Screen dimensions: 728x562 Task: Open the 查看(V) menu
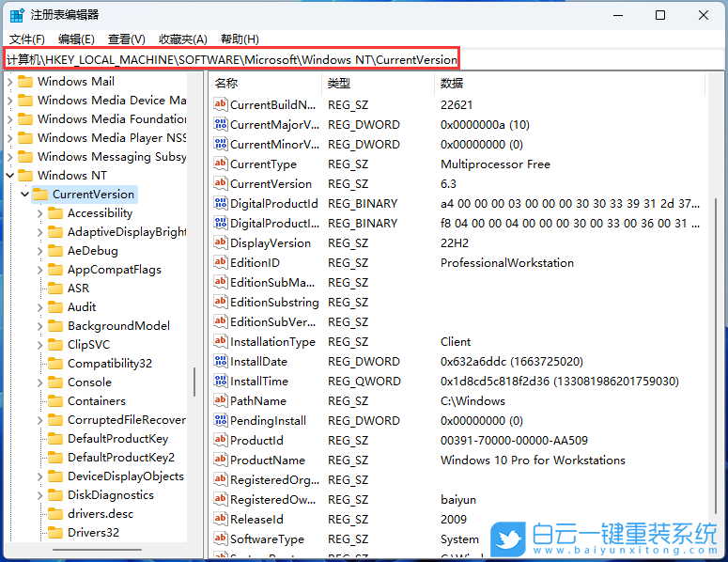tap(126, 39)
